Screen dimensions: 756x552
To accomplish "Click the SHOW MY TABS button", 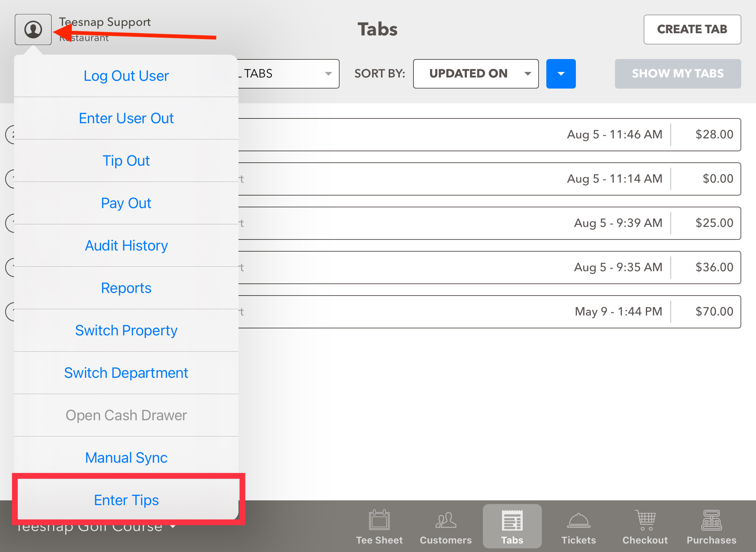I will (678, 74).
